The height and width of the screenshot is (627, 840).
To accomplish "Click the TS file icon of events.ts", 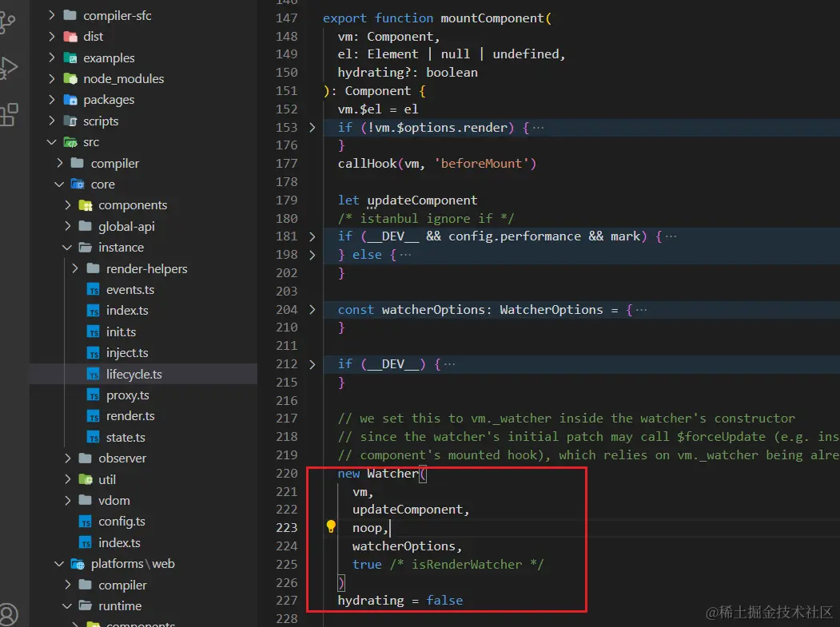I will [x=94, y=290].
